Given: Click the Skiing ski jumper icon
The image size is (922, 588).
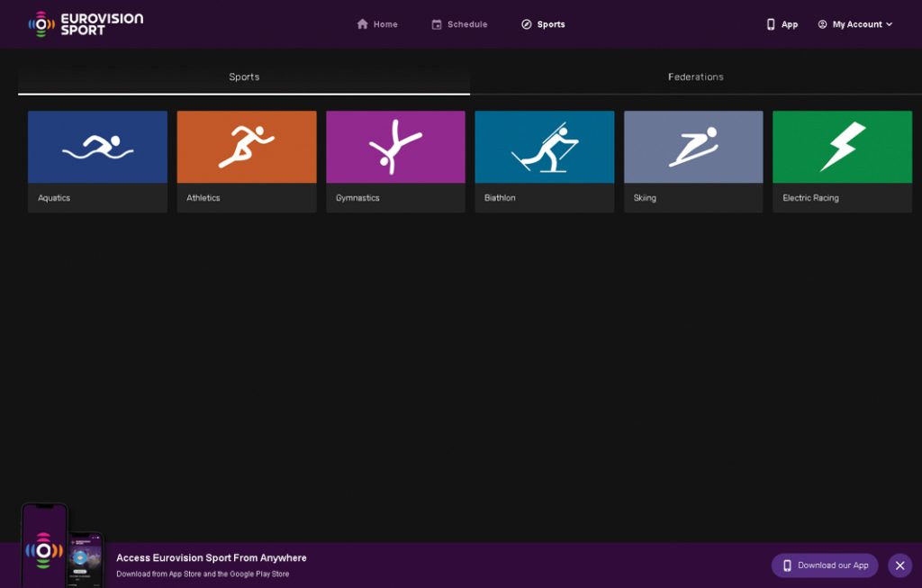Looking at the screenshot, I should pos(692,147).
